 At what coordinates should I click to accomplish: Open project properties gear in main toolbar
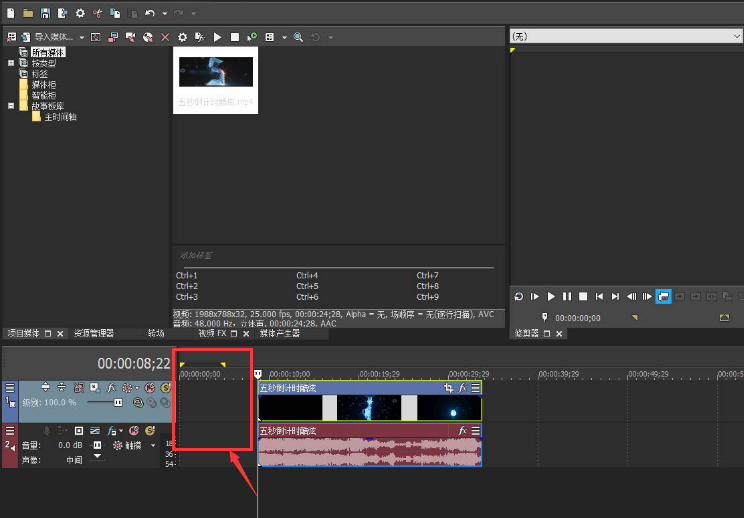[80, 13]
